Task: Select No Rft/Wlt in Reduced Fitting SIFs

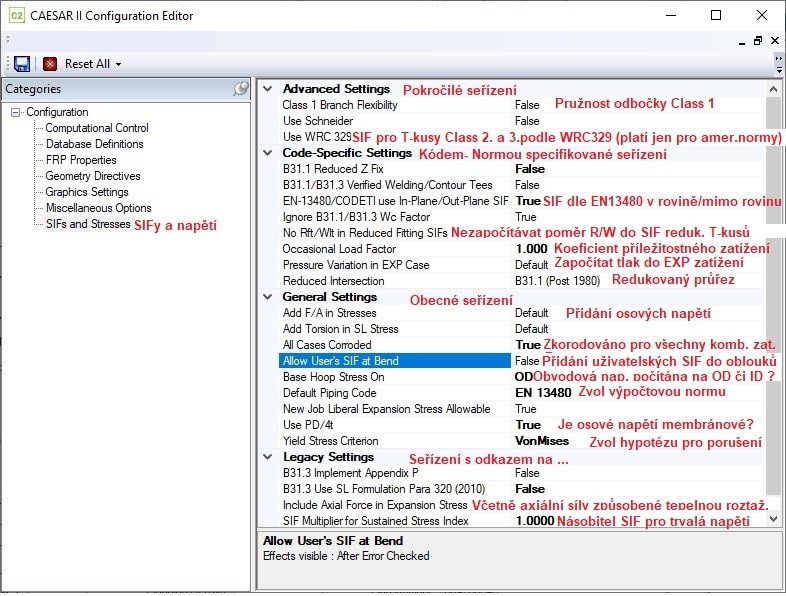Action: [365, 233]
